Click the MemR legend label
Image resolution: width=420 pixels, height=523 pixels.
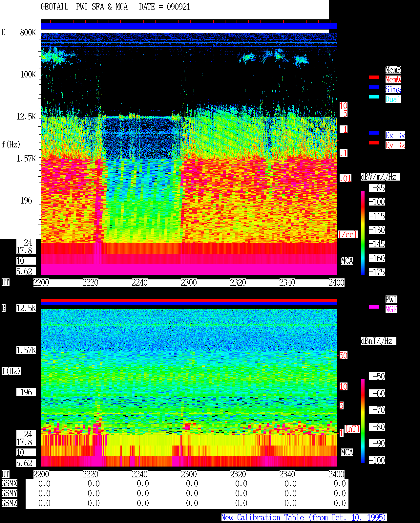tap(393, 70)
